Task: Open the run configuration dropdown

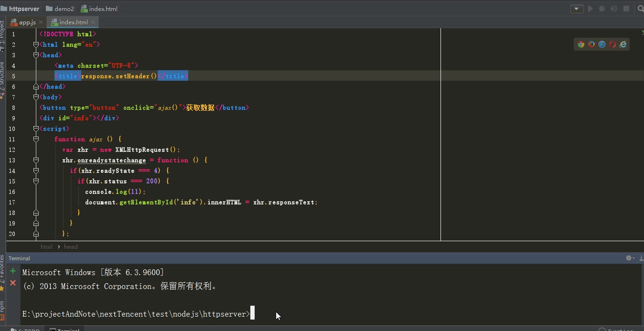Action: click(x=577, y=9)
